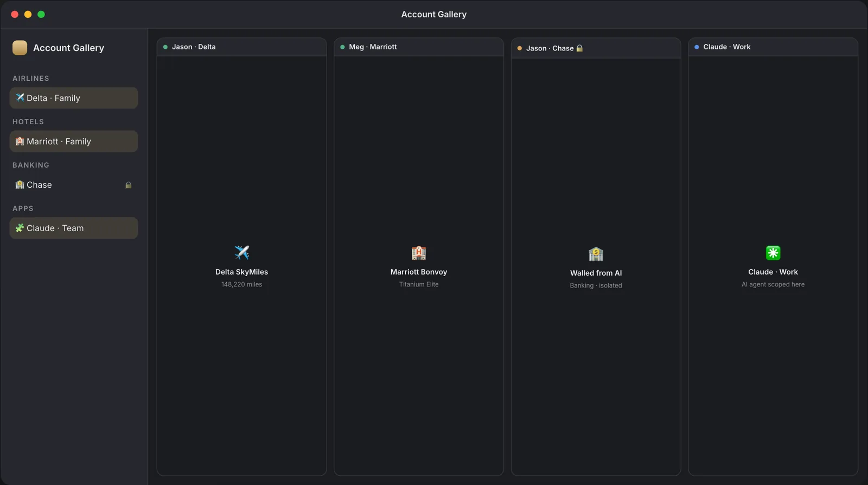Click the Banking · isolated subtitle

click(596, 285)
